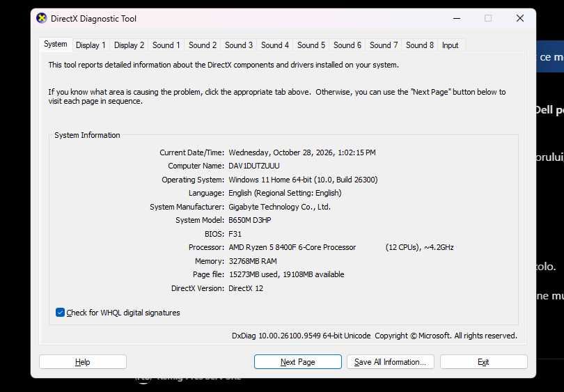Screen dimensions: 564x392
Task: Open the Input tab
Action: click(450, 45)
